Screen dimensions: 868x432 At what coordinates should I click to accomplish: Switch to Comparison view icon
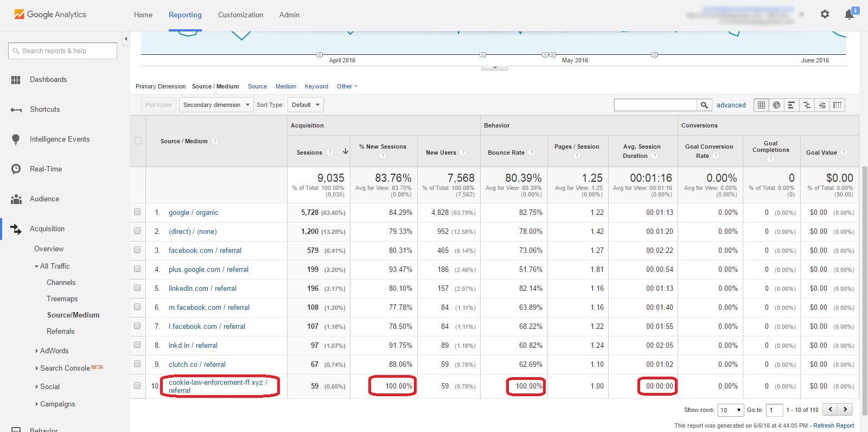coord(807,105)
